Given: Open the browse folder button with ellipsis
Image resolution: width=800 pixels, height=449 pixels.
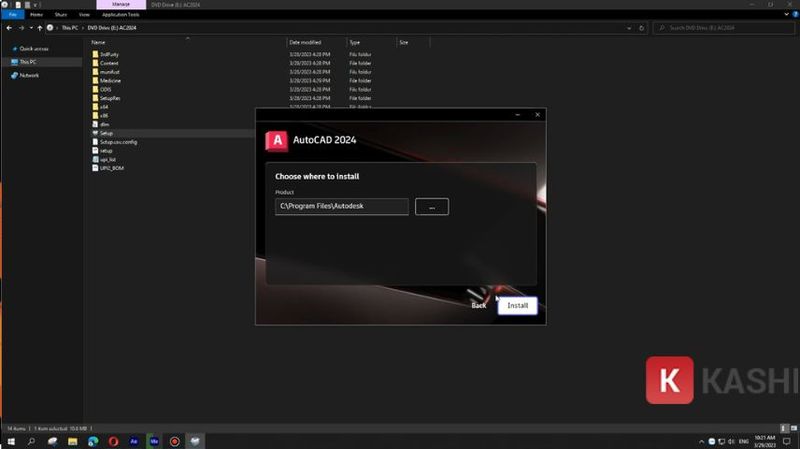Looking at the screenshot, I should (x=431, y=207).
